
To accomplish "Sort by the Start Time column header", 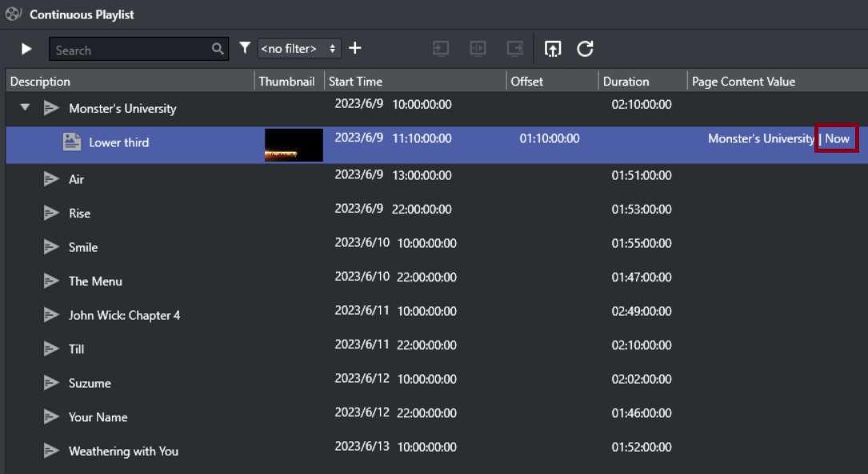I will point(355,82).
